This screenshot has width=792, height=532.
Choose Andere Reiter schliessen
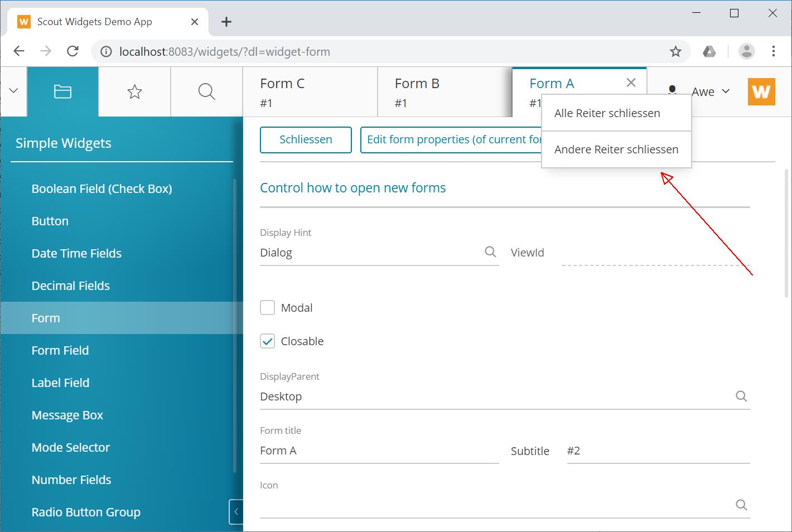pos(616,149)
